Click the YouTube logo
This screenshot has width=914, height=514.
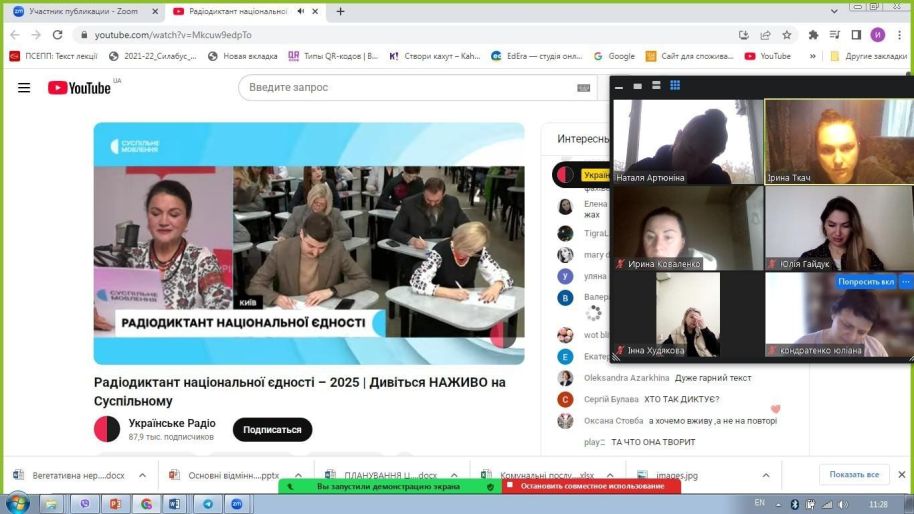[80, 88]
